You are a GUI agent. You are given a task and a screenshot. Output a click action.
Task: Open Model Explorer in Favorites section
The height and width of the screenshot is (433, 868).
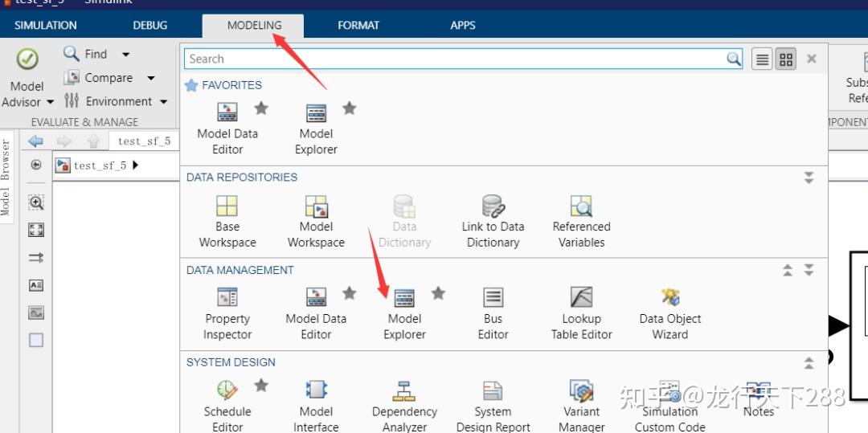[x=316, y=129]
